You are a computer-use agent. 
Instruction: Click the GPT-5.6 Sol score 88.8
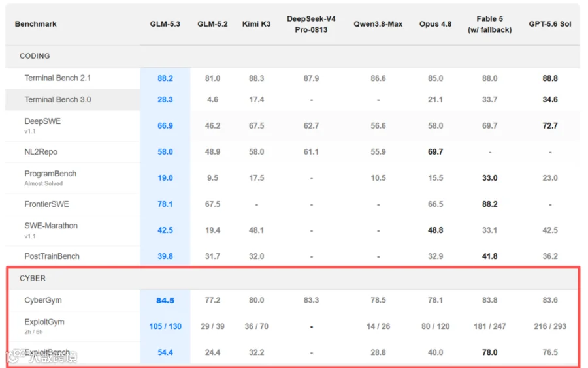[x=549, y=78]
